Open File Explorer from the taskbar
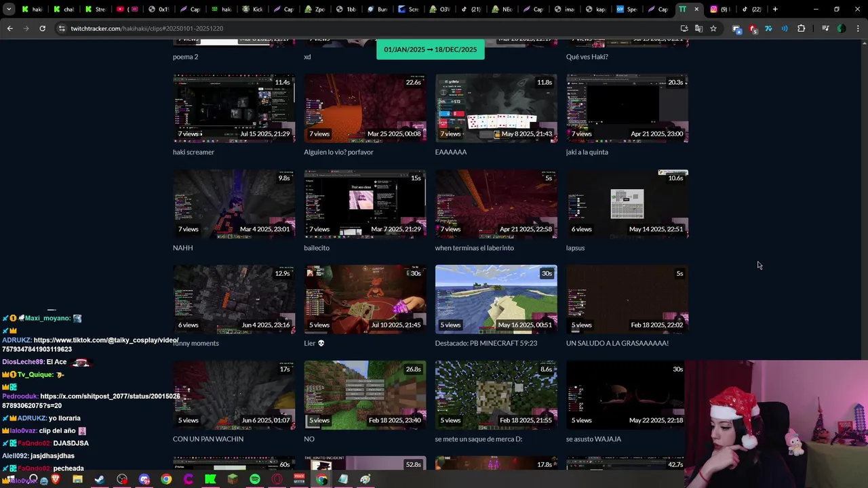Viewport: 868px width, 488px height. (77, 479)
